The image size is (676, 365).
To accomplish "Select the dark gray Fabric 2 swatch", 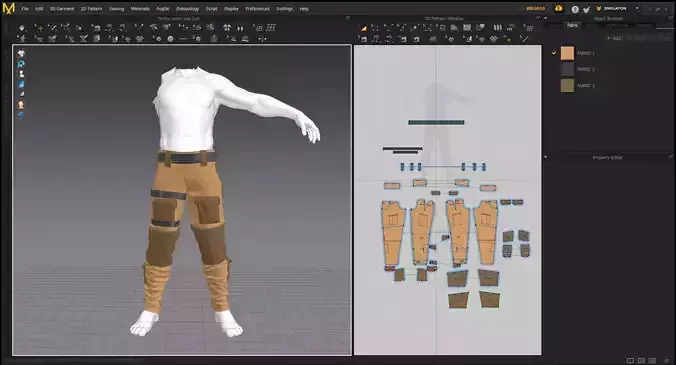I will pos(567,69).
